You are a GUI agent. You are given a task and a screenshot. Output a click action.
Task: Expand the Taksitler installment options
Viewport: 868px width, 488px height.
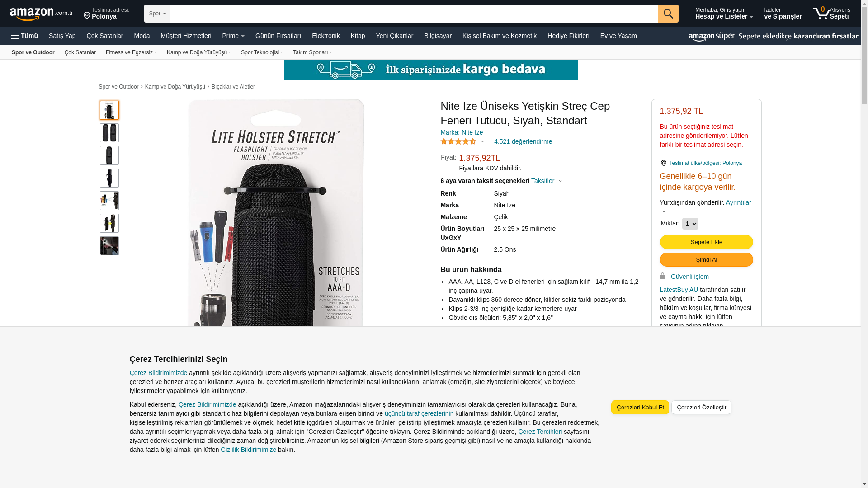click(x=546, y=181)
